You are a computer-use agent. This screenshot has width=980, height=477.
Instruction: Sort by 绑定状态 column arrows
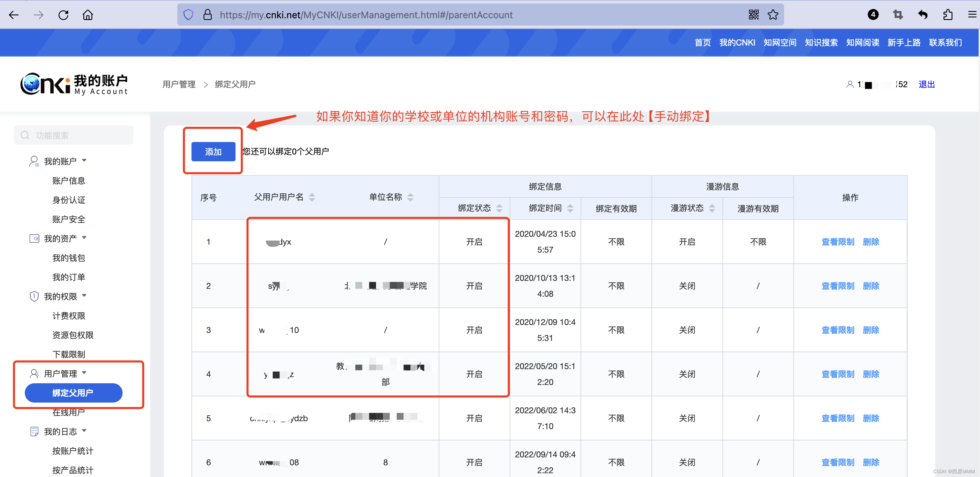pyautogui.click(x=499, y=208)
